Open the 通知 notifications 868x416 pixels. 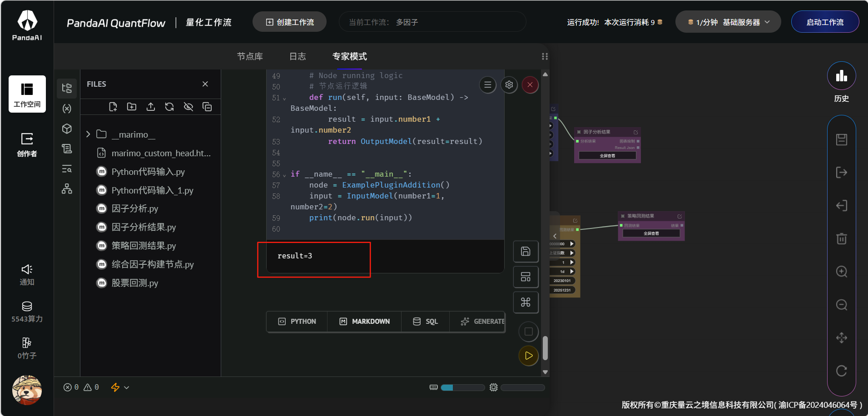point(27,275)
